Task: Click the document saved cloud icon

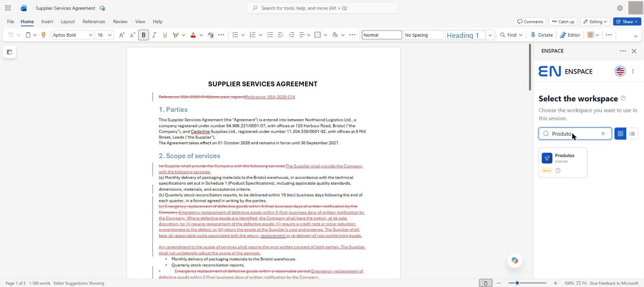Action: click(102, 8)
